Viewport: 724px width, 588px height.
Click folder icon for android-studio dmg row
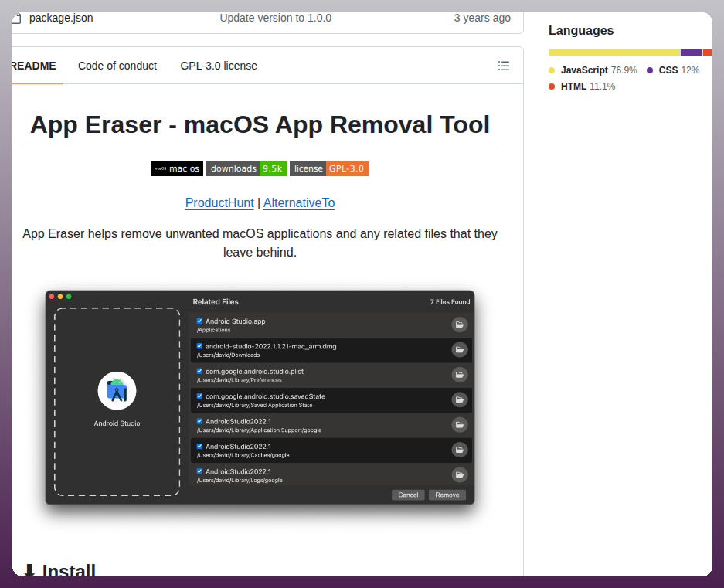point(460,350)
